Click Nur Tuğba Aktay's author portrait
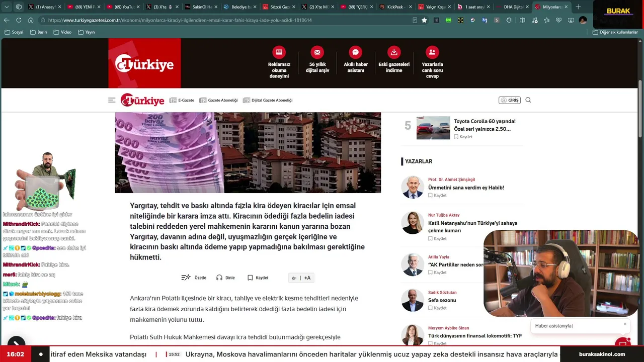The width and height of the screenshot is (644, 362). [x=413, y=223]
